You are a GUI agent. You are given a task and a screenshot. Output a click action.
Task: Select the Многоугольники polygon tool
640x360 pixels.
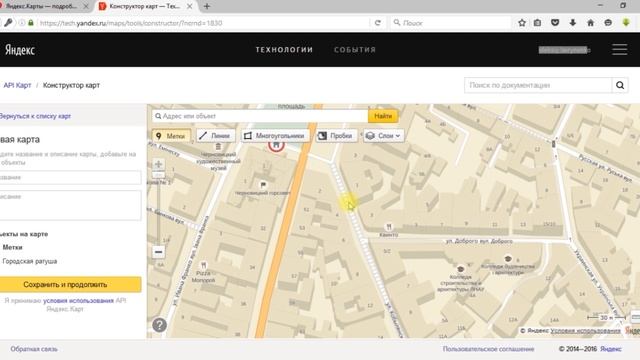pos(275,136)
